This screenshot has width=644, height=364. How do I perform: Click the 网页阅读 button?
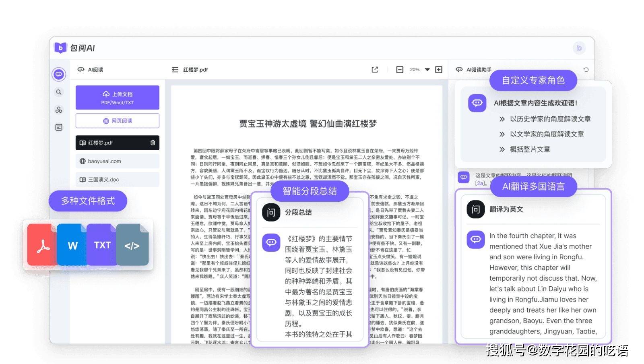(118, 121)
